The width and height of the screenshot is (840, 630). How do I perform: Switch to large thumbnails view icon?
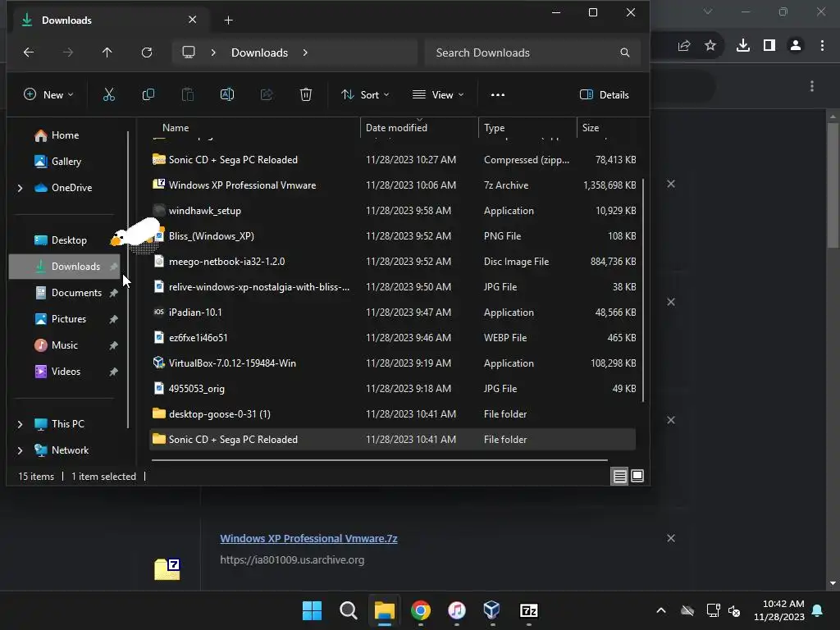point(637,476)
